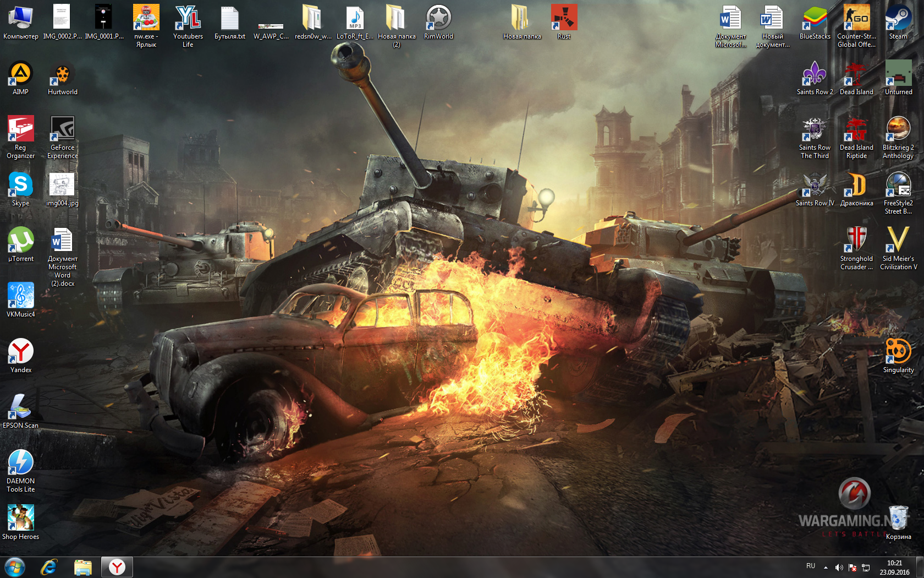Viewport: 924px width, 578px height.
Task: Show hidden system tray icons
Action: [826, 568]
